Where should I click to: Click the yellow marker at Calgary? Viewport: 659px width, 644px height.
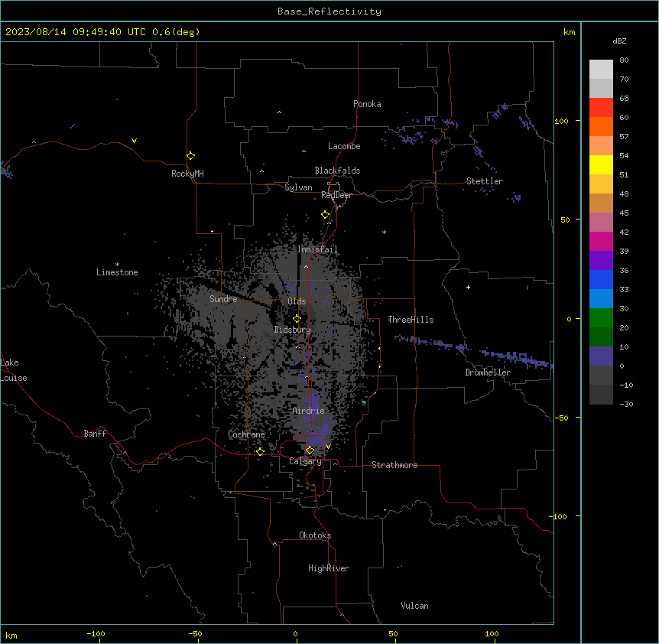pos(310,450)
